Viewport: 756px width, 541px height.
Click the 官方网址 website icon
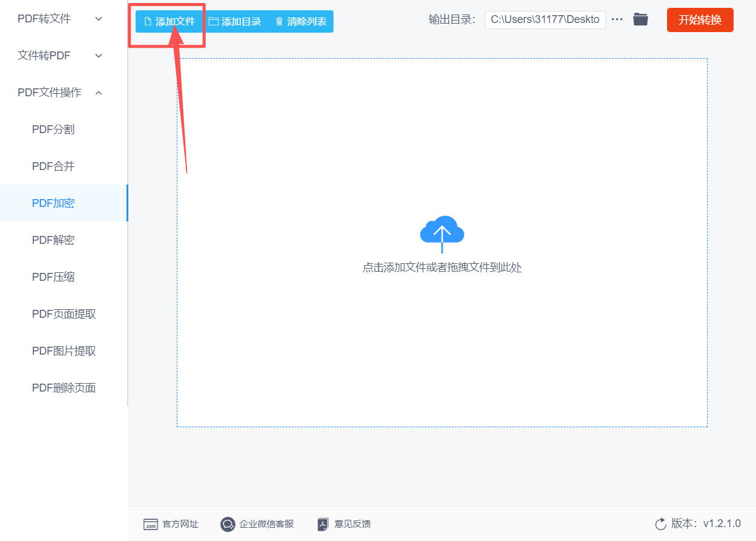[151, 525]
